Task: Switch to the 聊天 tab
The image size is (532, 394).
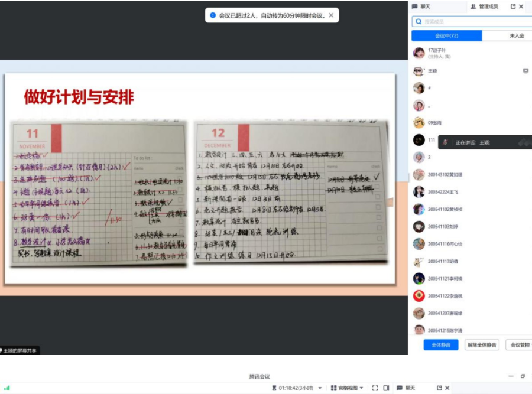Action: (x=421, y=6)
